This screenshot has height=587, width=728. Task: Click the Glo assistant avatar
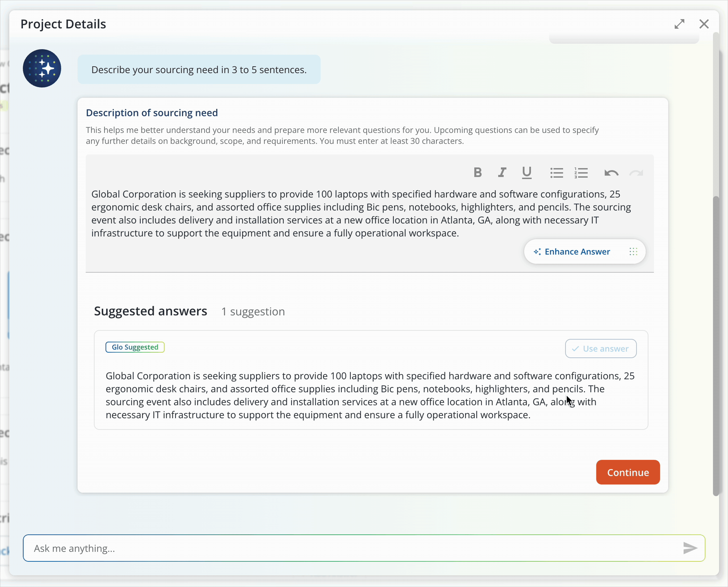tap(42, 68)
